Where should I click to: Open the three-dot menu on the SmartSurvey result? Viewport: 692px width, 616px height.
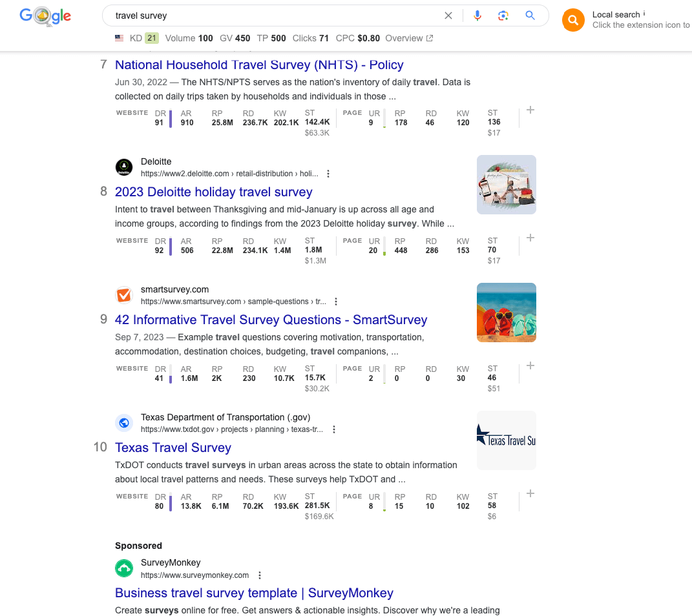[335, 301]
